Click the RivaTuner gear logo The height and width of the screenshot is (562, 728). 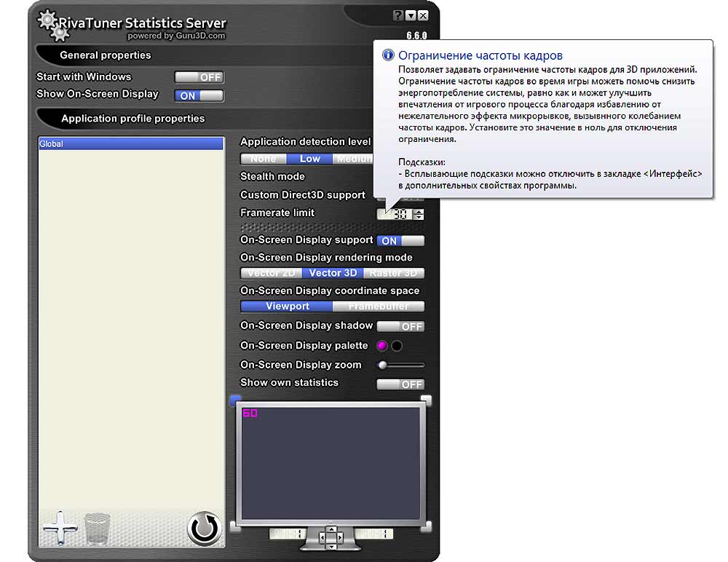[53, 25]
